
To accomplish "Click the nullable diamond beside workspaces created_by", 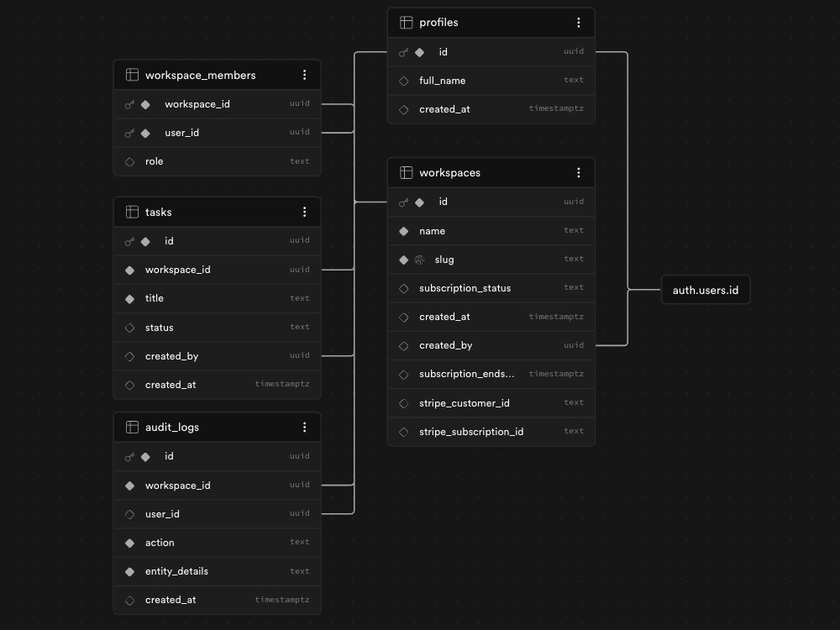I will tap(404, 346).
